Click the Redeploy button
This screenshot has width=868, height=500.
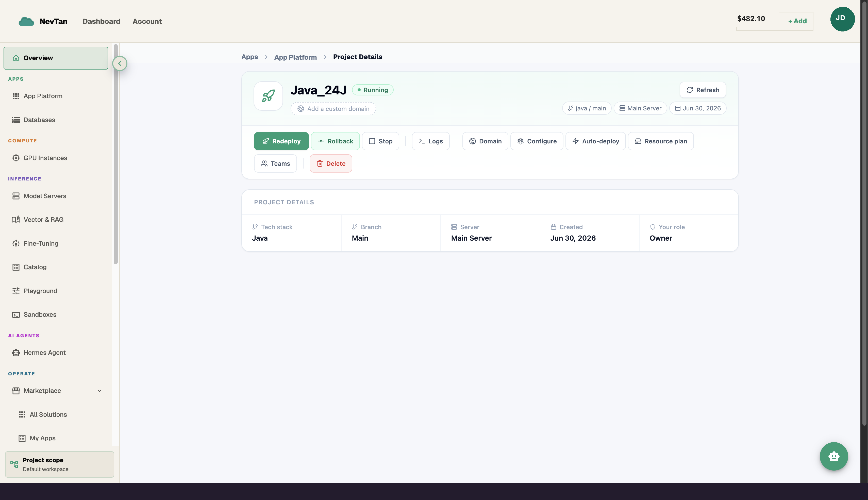(281, 141)
